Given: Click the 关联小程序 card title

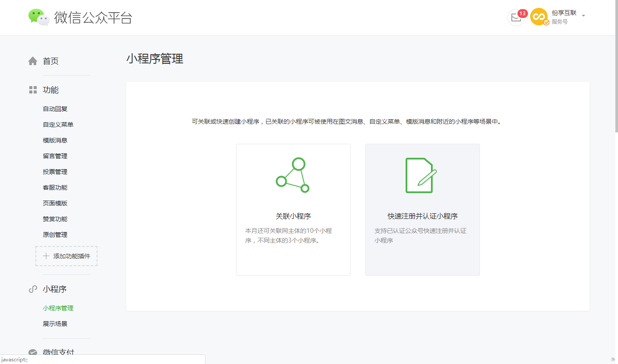Looking at the screenshot, I should point(293,216).
